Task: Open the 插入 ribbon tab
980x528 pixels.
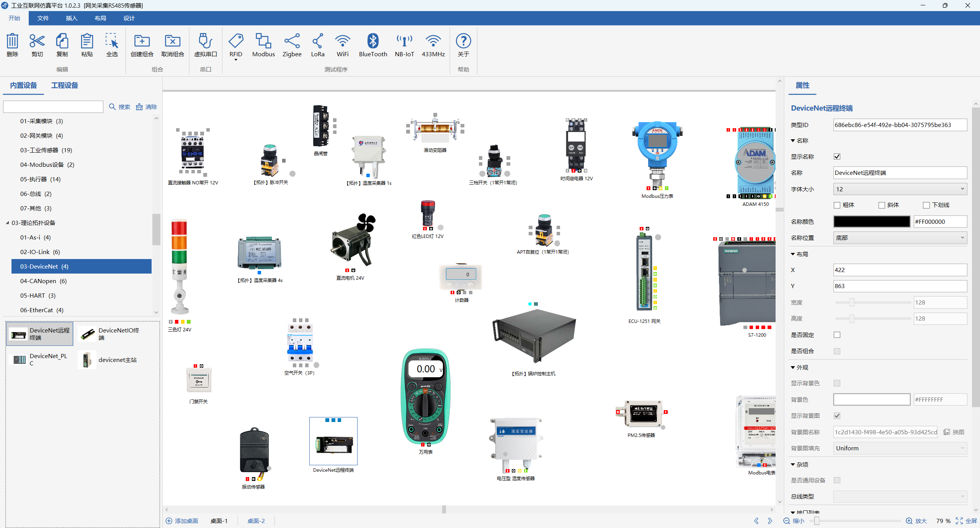Action: tap(72, 18)
